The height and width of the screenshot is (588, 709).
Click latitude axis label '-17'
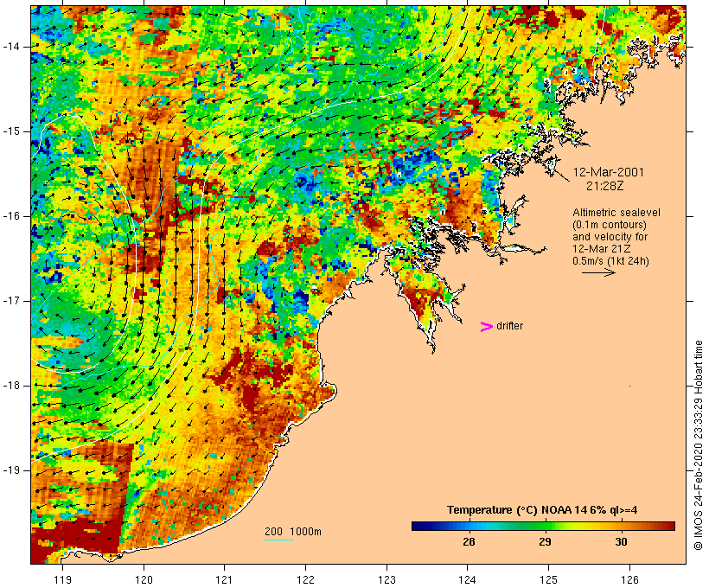tap(11, 301)
